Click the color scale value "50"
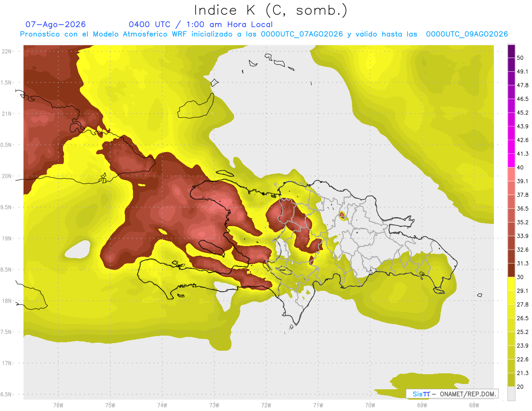Viewport: 532px width, 411px height. click(x=520, y=58)
